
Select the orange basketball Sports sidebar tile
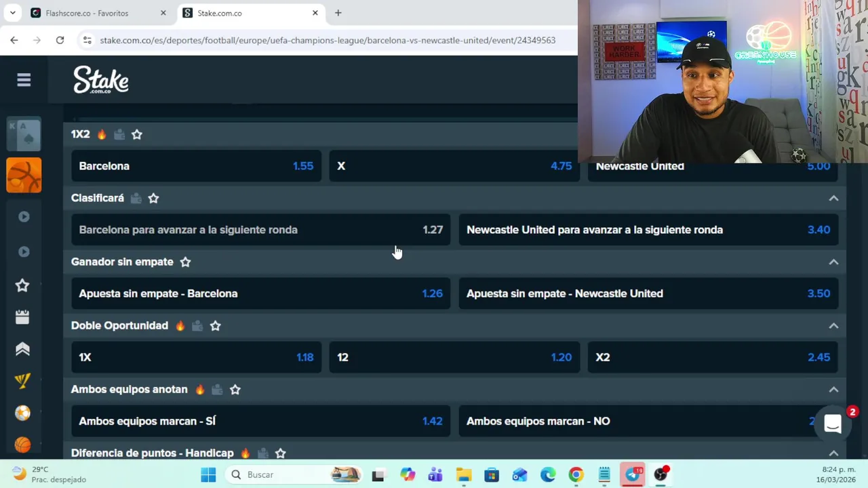pos(24,176)
